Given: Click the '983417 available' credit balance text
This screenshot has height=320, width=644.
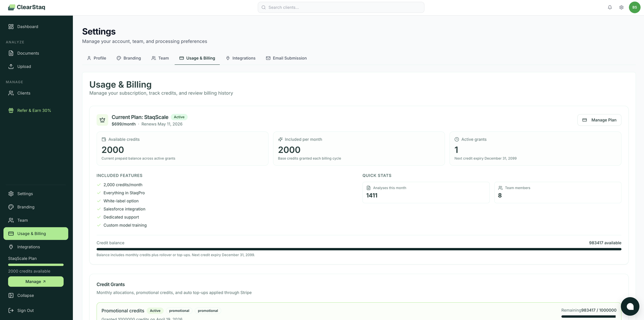Looking at the screenshot, I should click(605, 243).
